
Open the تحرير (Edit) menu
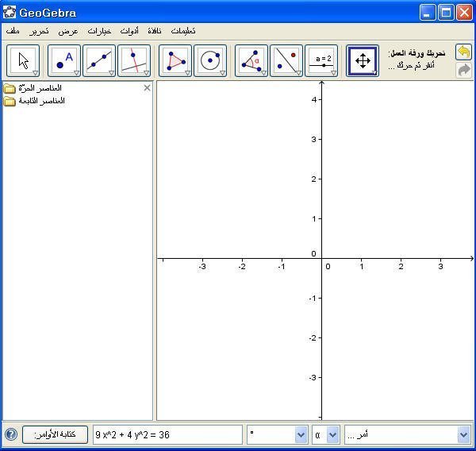[39, 31]
